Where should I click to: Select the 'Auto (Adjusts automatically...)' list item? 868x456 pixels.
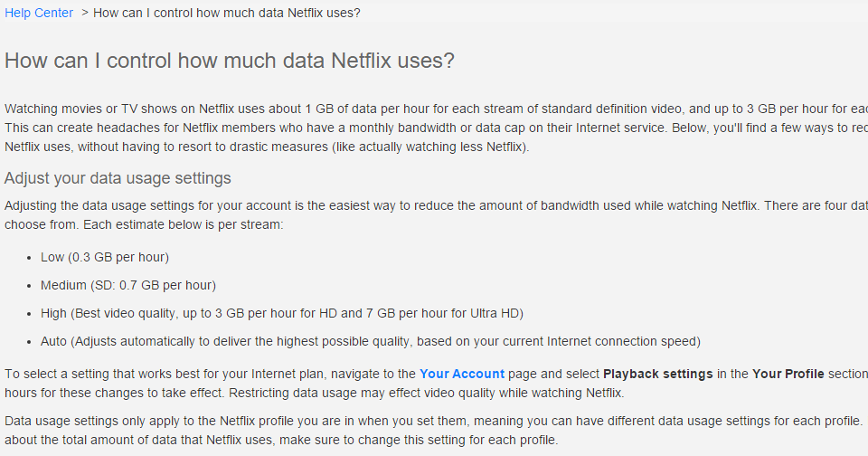coord(371,341)
